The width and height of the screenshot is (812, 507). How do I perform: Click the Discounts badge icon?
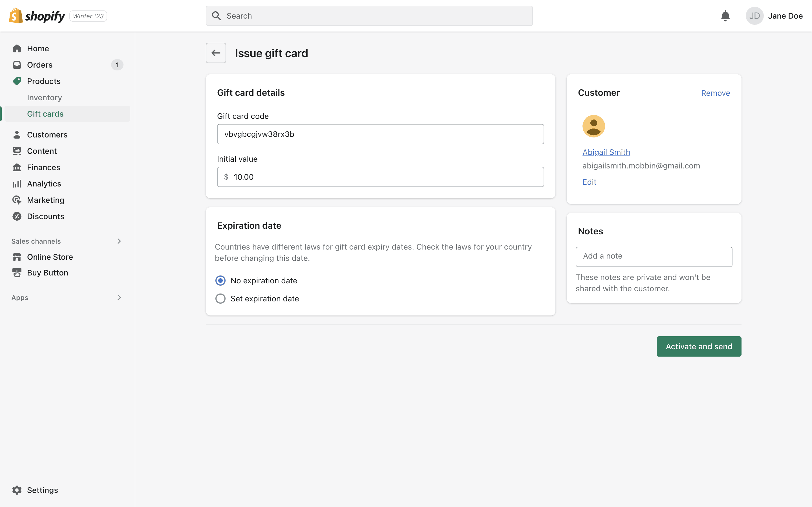(17, 216)
